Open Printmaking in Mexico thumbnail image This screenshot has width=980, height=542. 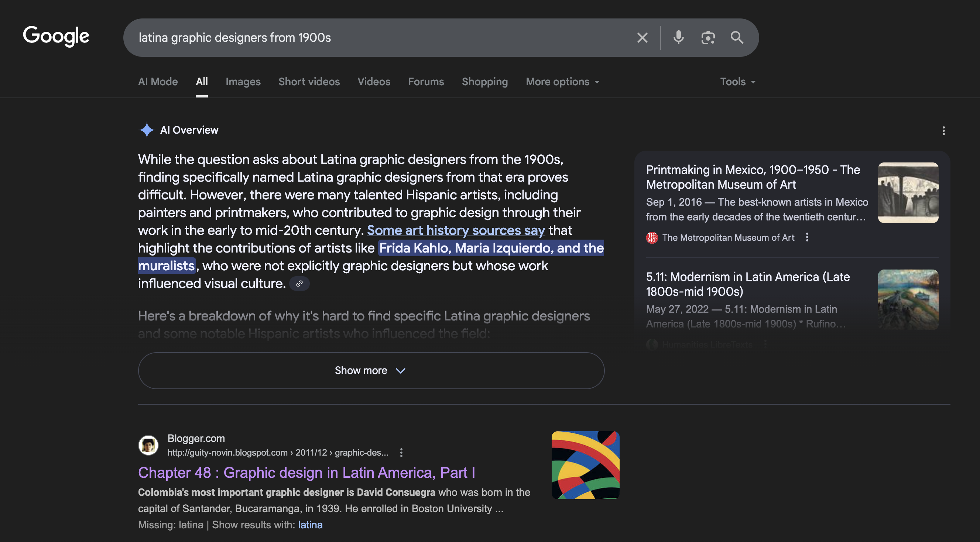908,193
